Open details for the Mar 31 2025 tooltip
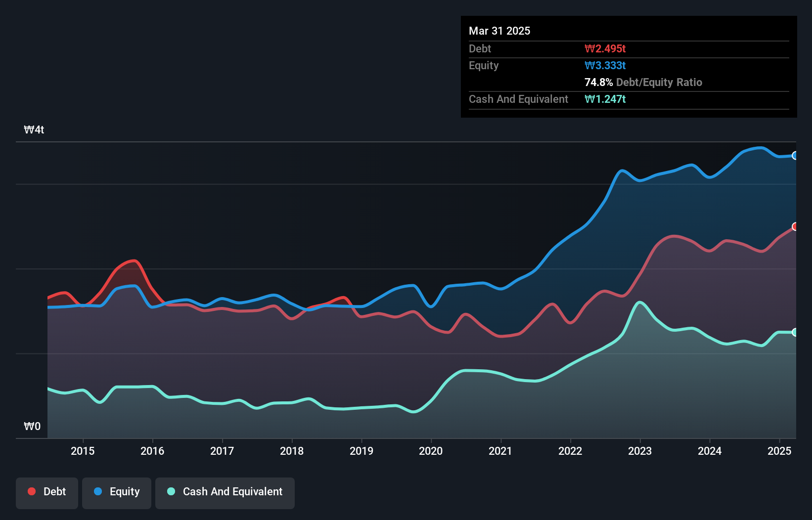812x520 pixels. click(x=499, y=31)
